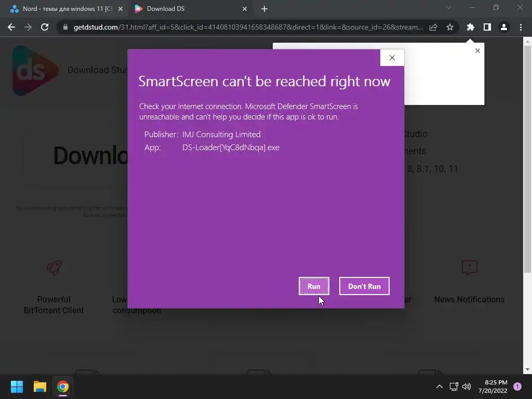Select the News Notifications label
The height and width of the screenshot is (399, 532).
(469, 300)
